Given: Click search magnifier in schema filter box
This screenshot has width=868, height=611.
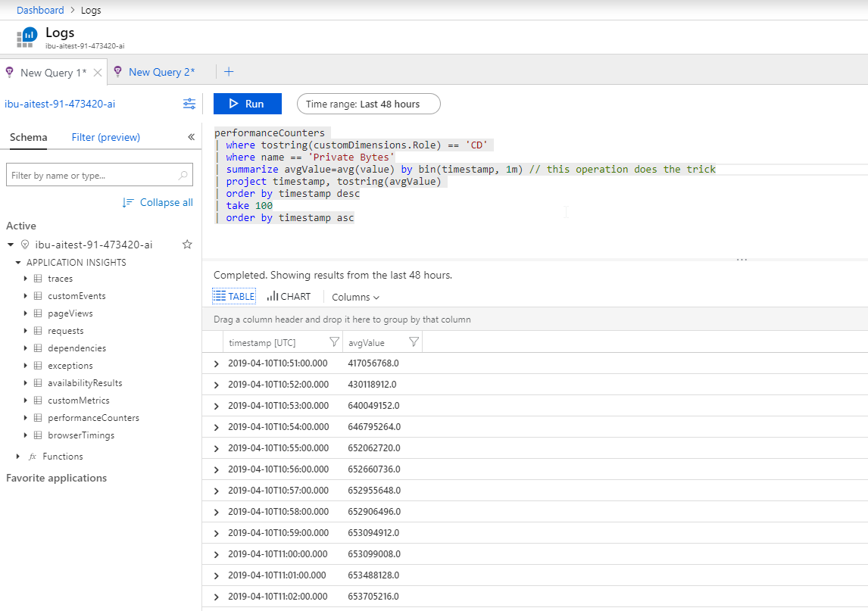Looking at the screenshot, I should pos(183,176).
